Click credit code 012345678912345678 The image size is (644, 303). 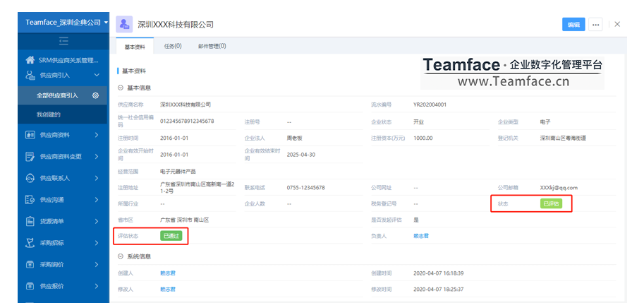[187, 121]
